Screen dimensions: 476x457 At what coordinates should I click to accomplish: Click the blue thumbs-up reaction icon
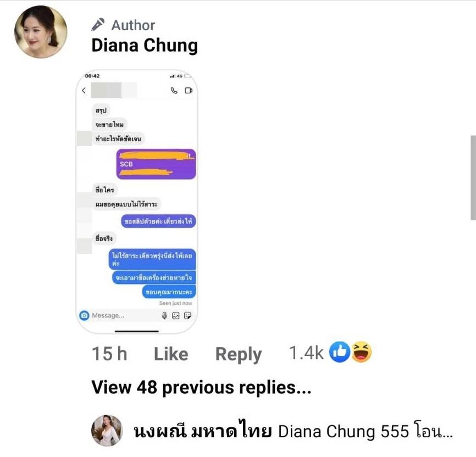[340, 352]
